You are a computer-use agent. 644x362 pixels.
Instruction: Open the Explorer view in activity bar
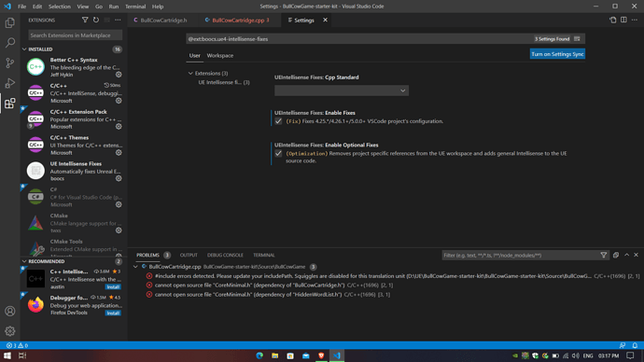click(x=10, y=22)
